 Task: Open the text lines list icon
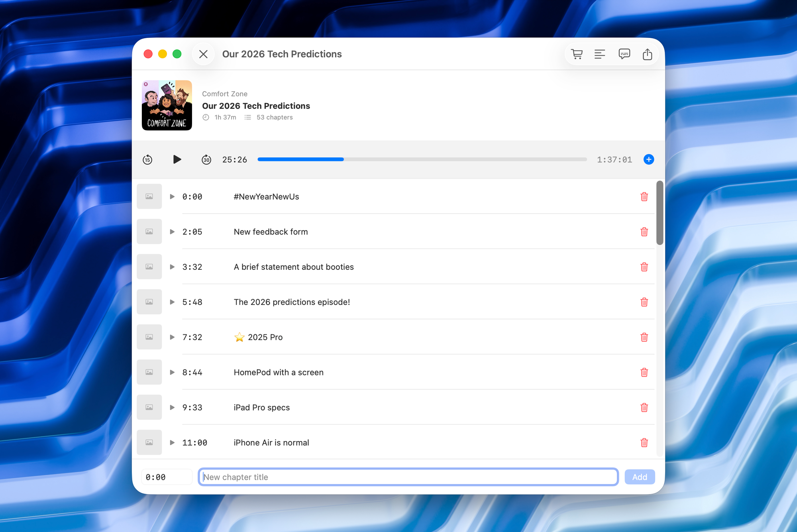tap(600, 54)
